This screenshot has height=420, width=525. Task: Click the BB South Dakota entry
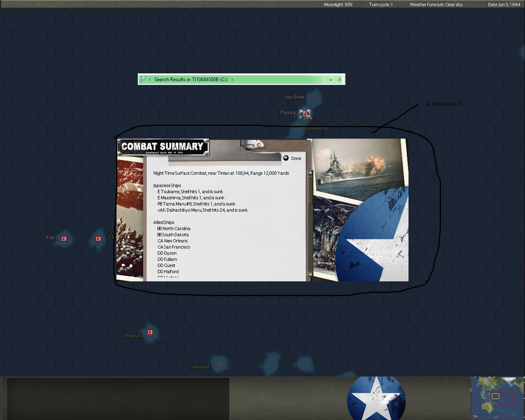coord(173,235)
